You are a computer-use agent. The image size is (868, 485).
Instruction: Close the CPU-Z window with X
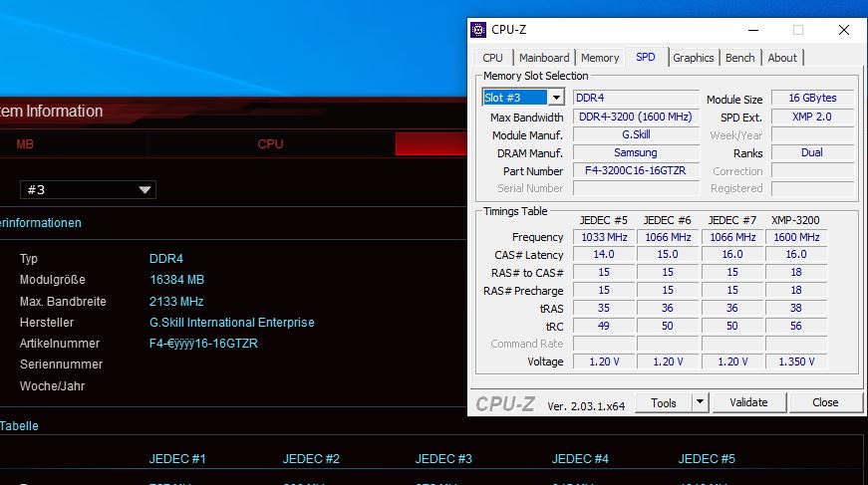844,30
